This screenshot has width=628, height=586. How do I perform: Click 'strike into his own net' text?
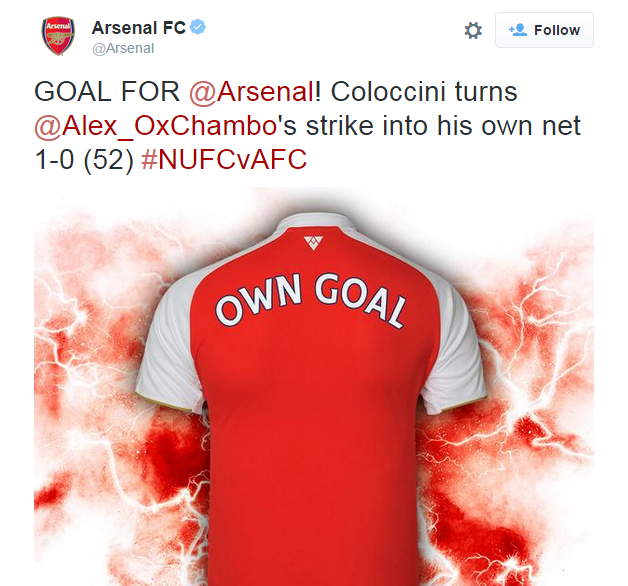tap(443, 126)
